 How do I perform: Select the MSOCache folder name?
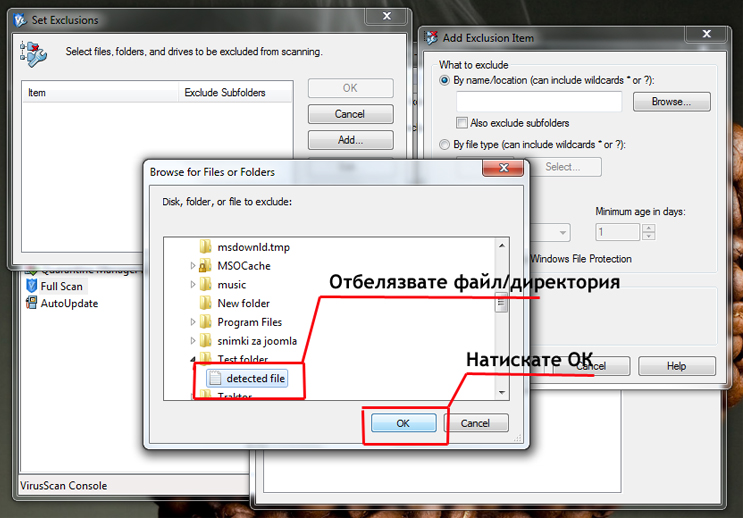pyautogui.click(x=244, y=266)
